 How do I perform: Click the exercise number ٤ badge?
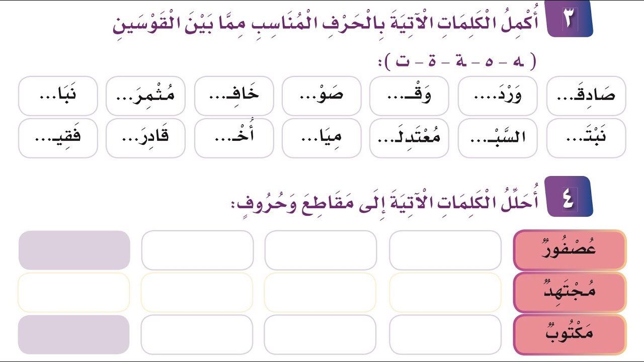tap(569, 197)
